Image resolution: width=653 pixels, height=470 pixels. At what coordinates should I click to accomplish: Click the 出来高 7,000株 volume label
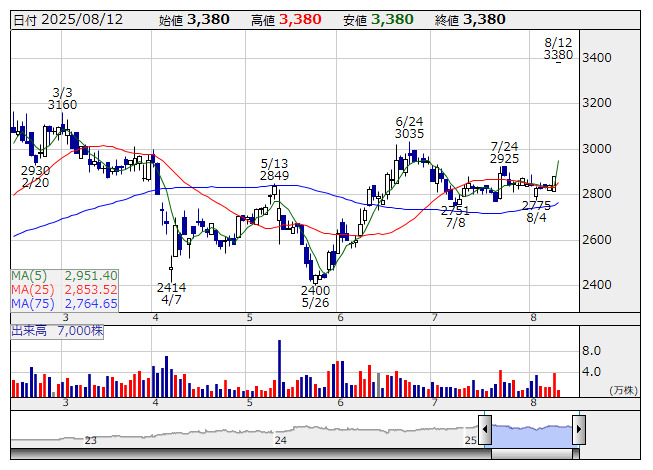coord(57,331)
